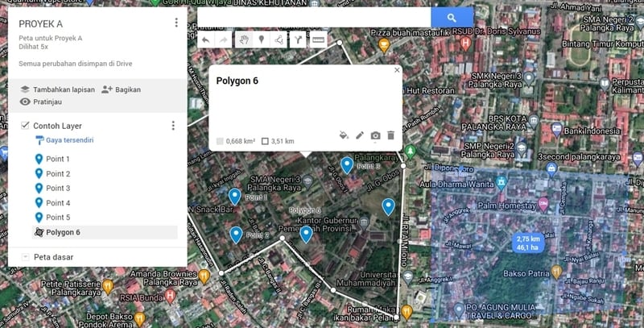This screenshot has height=328, width=644.
Task: Select Point 3 in the layer list
Action: click(105, 188)
